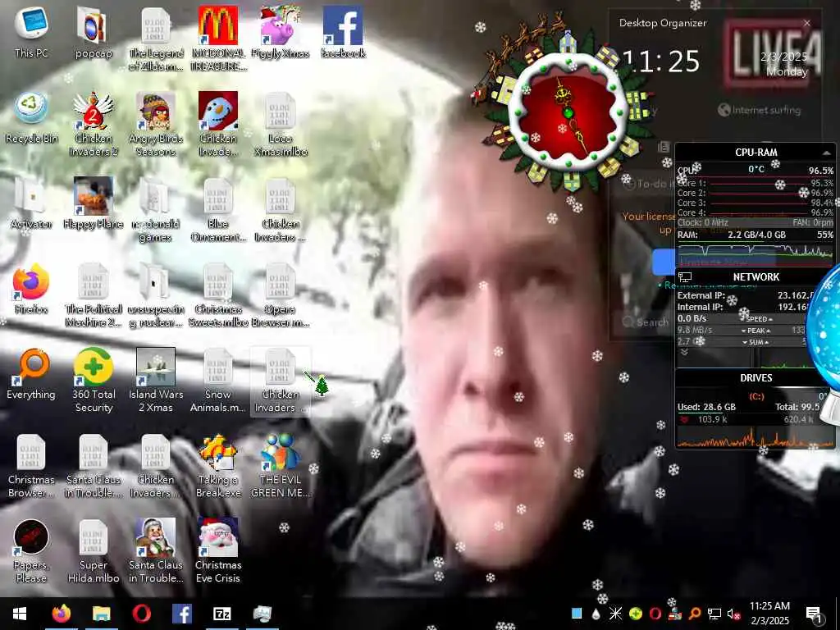This screenshot has height=630, width=840.
Task: Open File Explorer from the taskbar
Action: (x=101, y=614)
